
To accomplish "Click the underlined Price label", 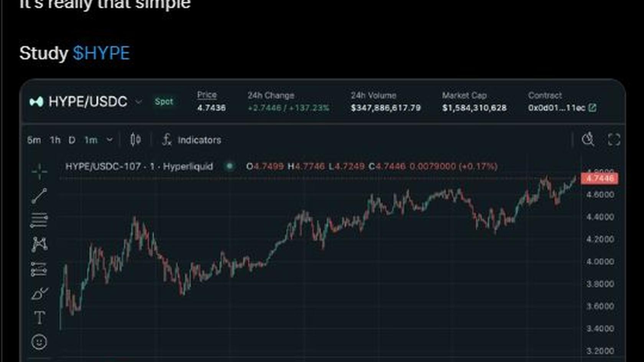I will point(207,95).
